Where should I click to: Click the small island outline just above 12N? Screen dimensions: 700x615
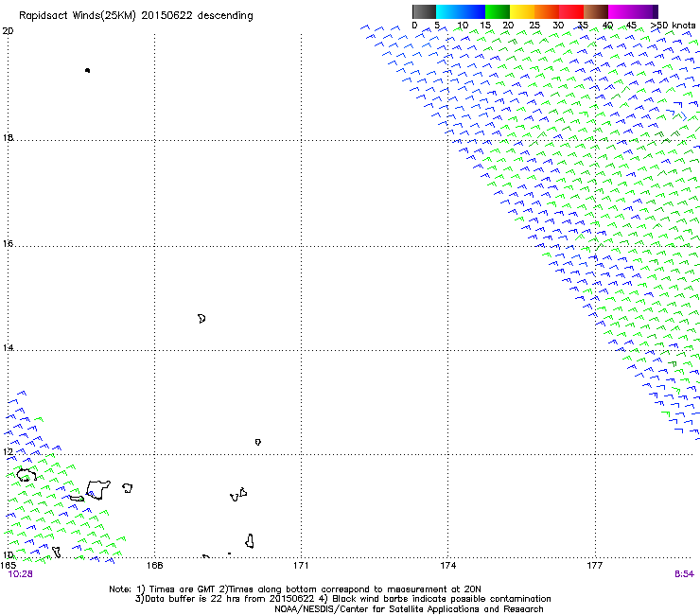tap(258, 442)
